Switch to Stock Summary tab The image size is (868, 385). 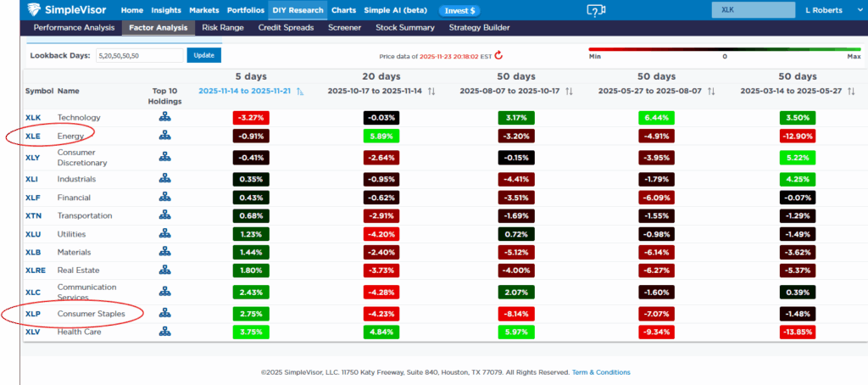coord(405,28)
